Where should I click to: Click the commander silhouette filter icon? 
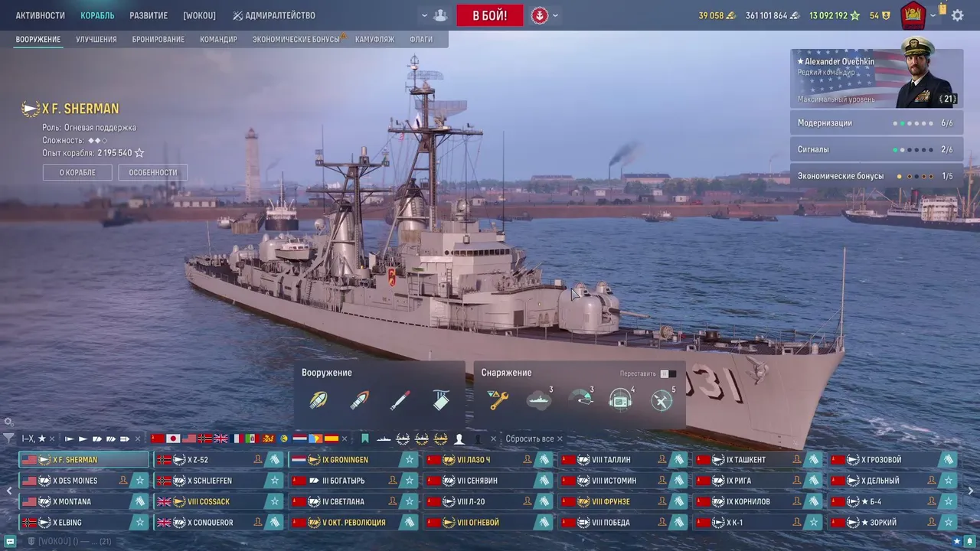point(459,439)
